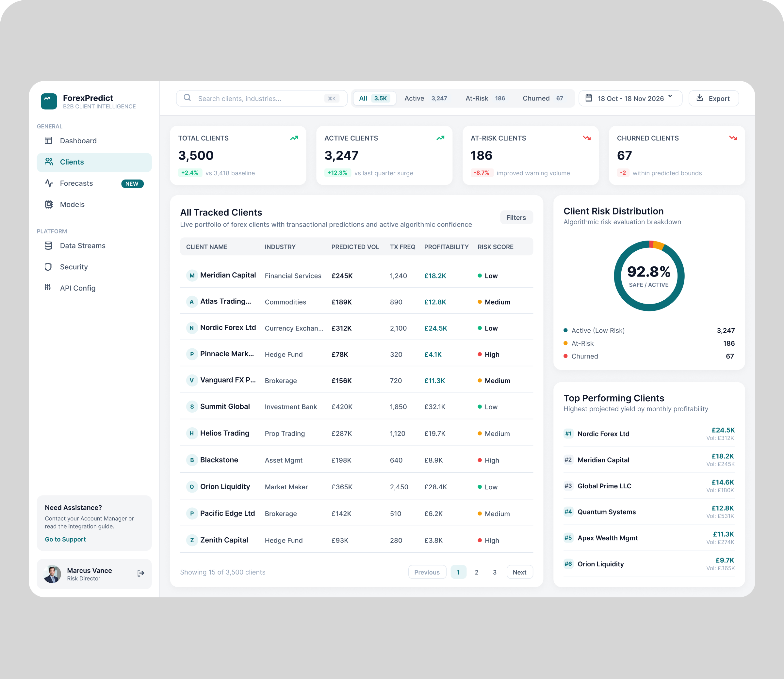Open the Data Streams database icon
Screen dimensions: 784x679
49,245
